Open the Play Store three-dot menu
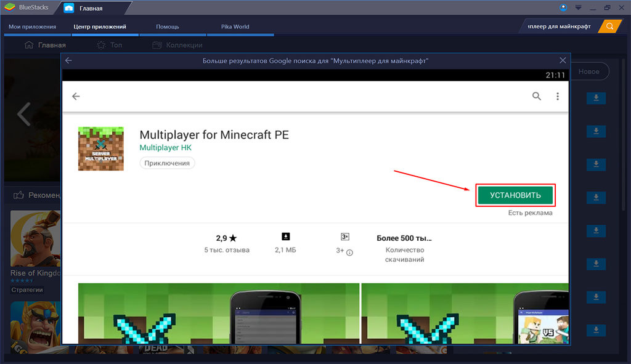Image resolution: width=631 pixels, height=364 pixels. pos(557,96)
